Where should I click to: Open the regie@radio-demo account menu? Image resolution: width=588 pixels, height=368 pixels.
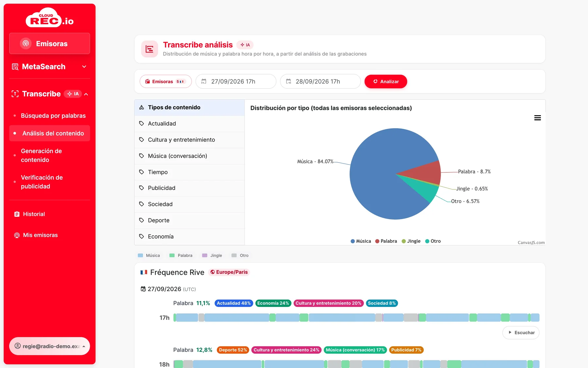coord(50,346)
